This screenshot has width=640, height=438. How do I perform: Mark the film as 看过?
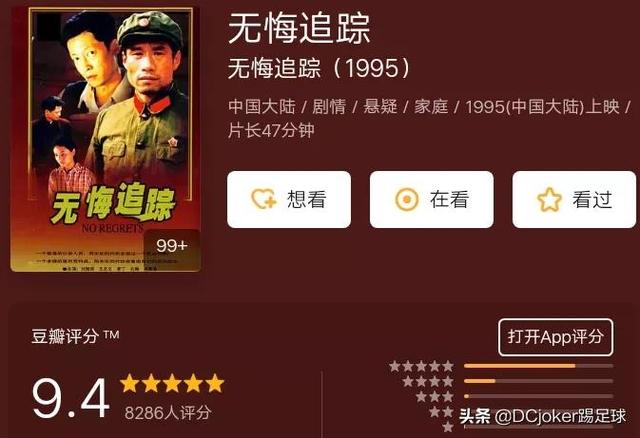coord(574,200)
